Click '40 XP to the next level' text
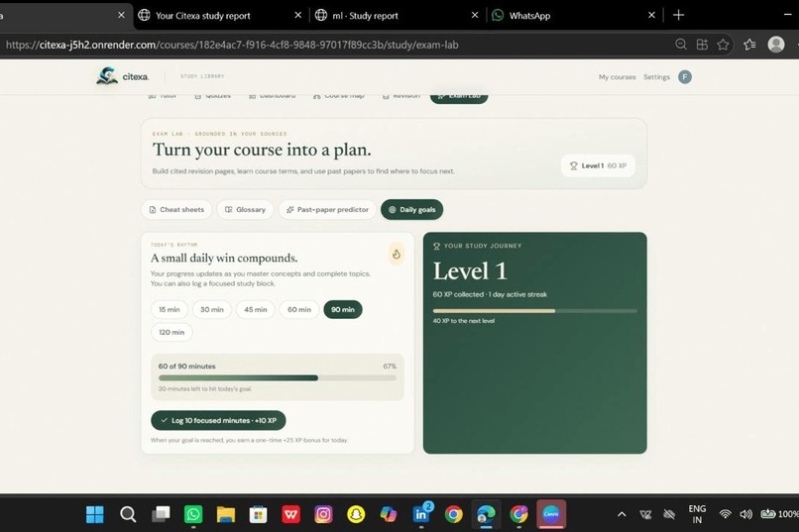The image size is (799, 532). pos(464,321)
